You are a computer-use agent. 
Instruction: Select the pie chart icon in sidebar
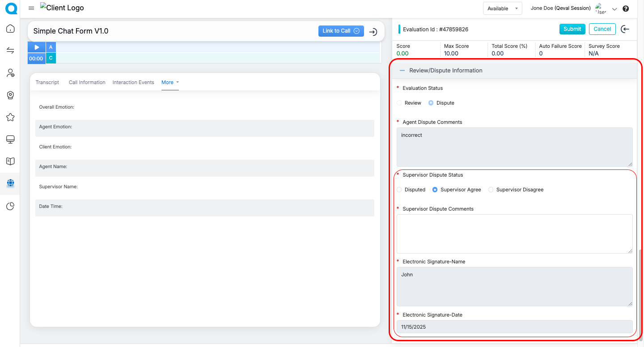10,206
